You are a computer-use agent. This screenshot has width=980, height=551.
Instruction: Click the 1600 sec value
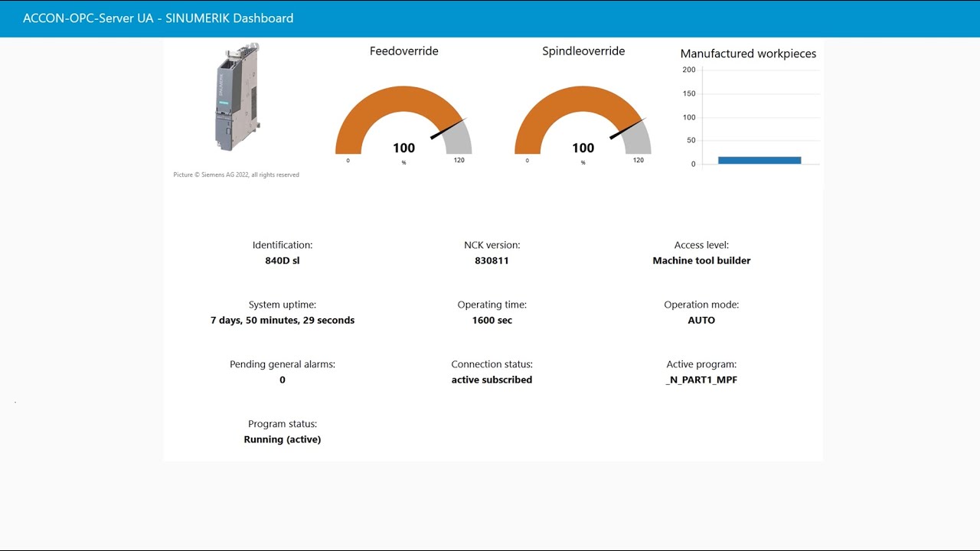[x=492, y=321]
